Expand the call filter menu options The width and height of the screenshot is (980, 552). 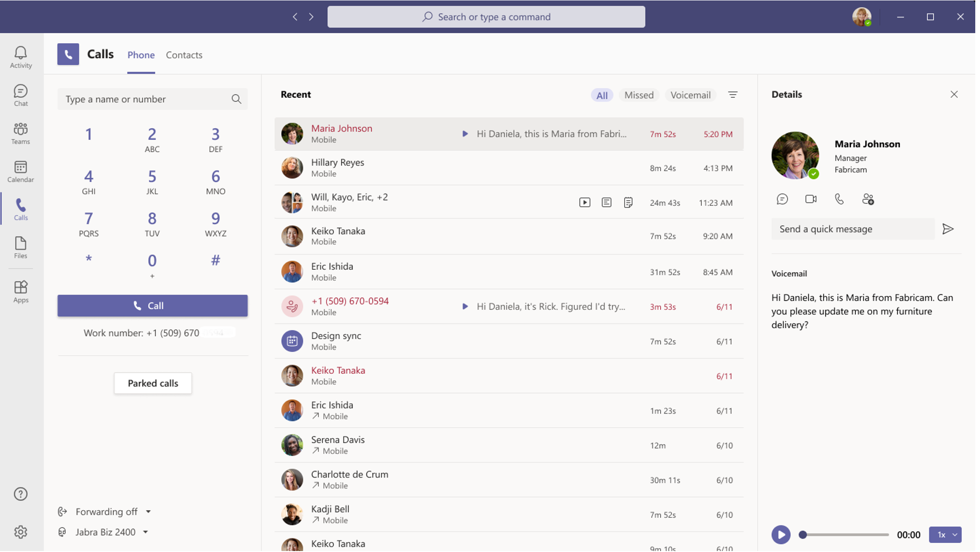coord(732,94)
